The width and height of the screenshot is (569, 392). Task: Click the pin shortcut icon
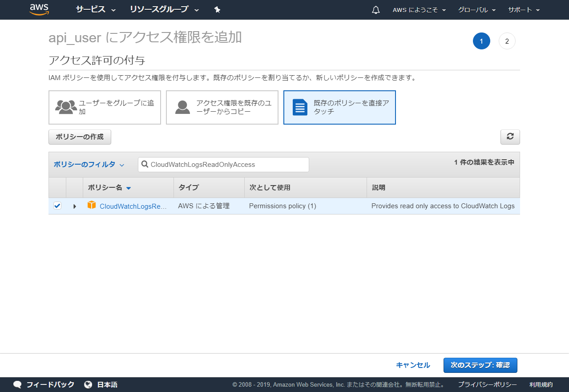(217, 9)
